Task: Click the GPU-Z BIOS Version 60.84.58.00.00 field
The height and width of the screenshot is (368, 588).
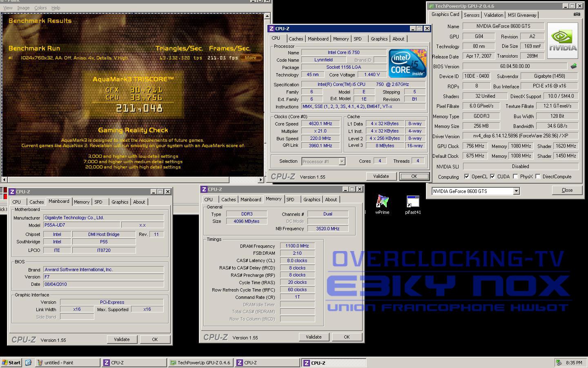Action: pos(514,66)
